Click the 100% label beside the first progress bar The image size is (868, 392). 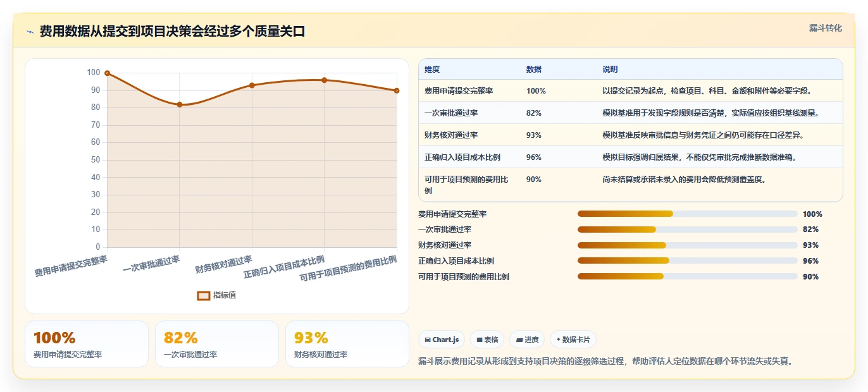(x=812, y=214)
